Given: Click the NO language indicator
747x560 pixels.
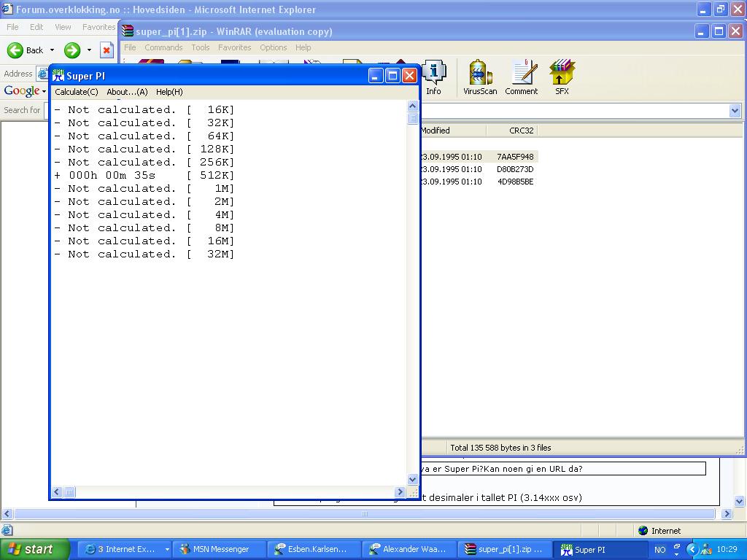Looking at the screenshot, I should tap(659, 550).
